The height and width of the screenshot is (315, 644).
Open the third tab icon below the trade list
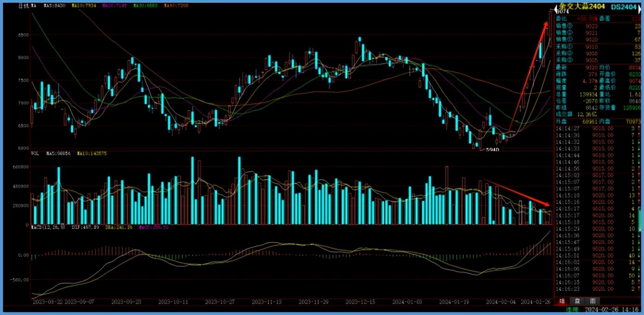592,301
